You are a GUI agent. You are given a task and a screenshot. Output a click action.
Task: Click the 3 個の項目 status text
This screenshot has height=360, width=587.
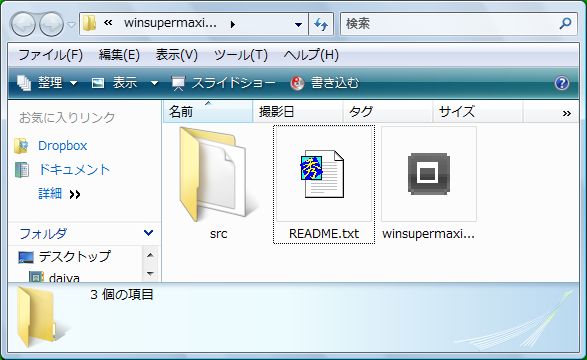click(122, 295)
